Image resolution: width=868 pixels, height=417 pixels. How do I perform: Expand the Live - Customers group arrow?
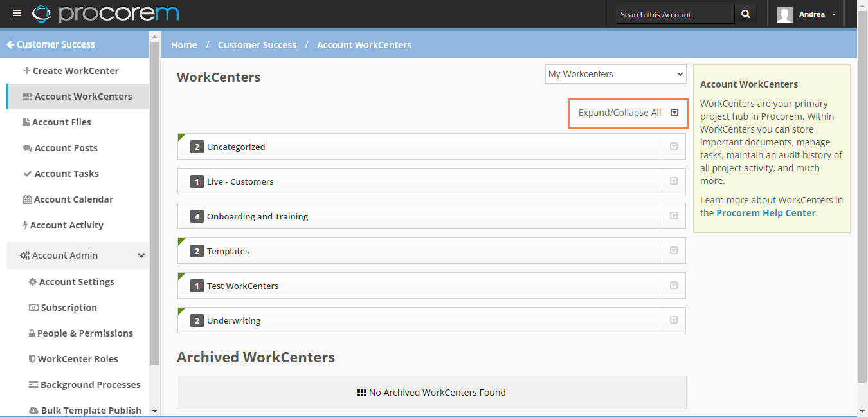point(674,181)
